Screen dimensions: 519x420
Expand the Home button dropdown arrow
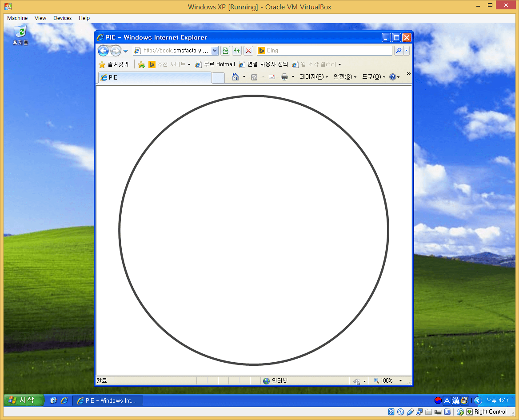244,77
